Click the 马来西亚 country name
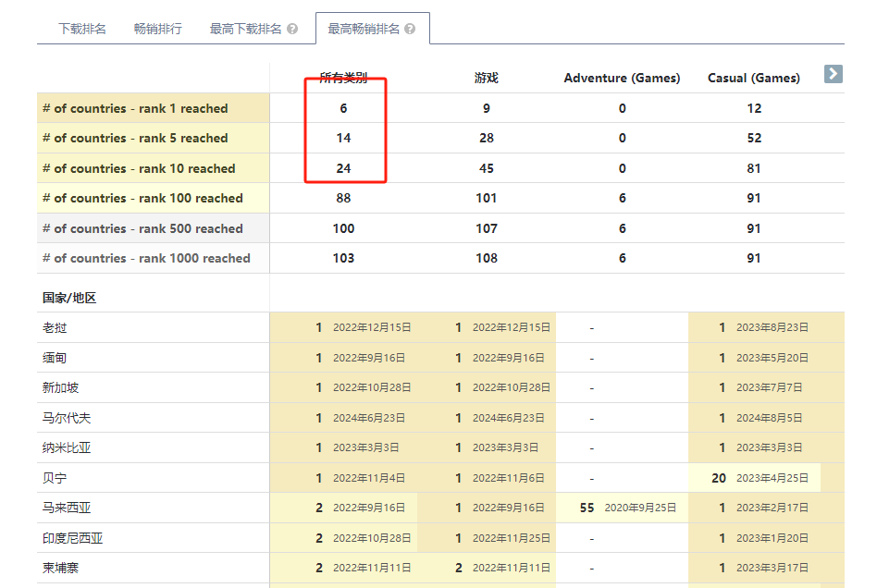This screenshot has width=877, height=588. 67,508
